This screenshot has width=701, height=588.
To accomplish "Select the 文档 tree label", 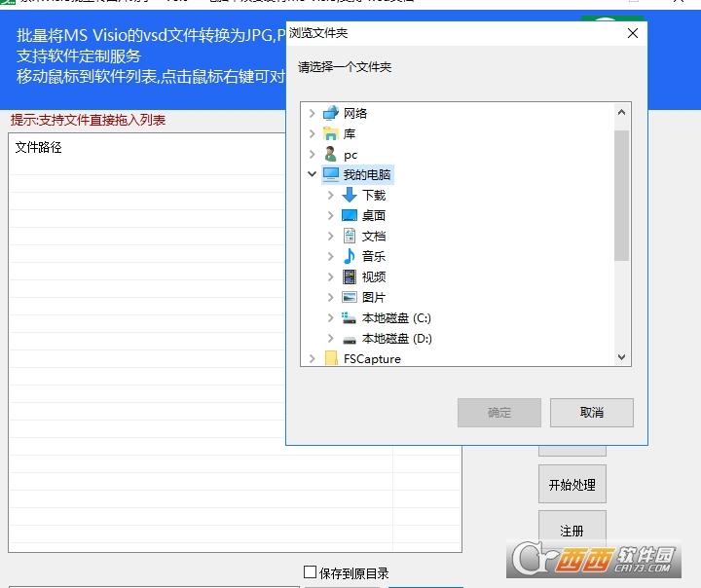I will point(374,237).
